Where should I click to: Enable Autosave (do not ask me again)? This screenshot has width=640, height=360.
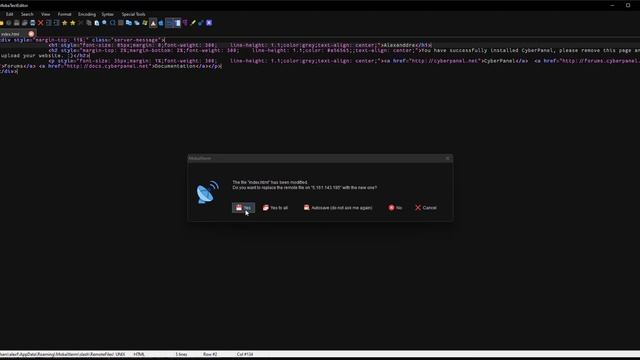click(338, 208)
